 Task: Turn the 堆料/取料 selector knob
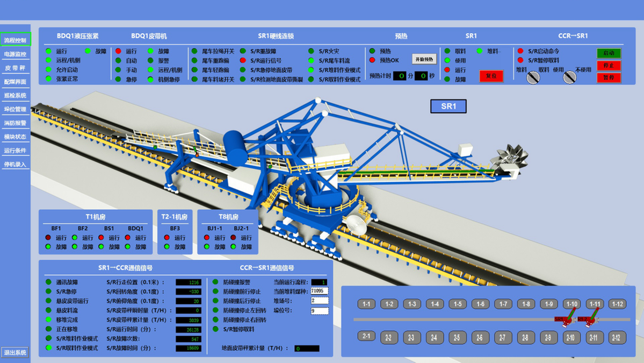[x=532, y=78]
